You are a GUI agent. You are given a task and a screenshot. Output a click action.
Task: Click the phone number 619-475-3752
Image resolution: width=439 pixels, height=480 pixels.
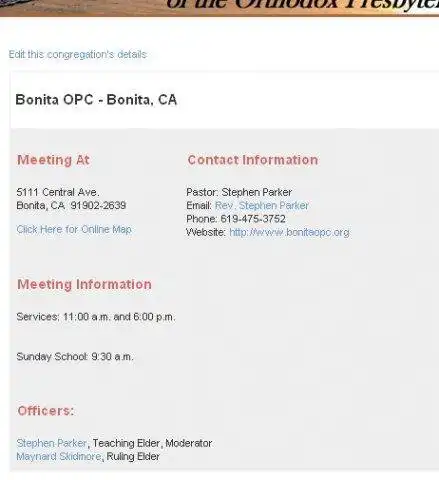(253, 219)
